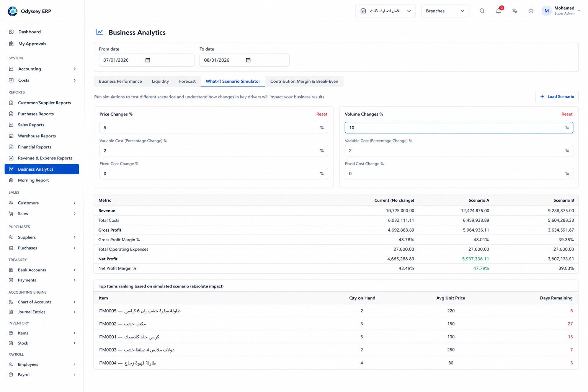
Task: Expand the Costs sidebar menu
Action: pyautogui.click(x=42, y=80)
